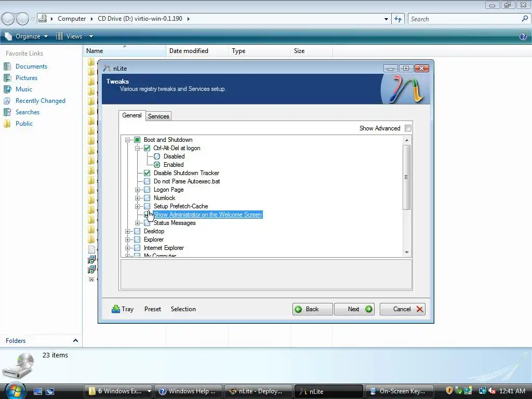Open Pictures in Favorite Links
The image size is (532, 399).
26,78
